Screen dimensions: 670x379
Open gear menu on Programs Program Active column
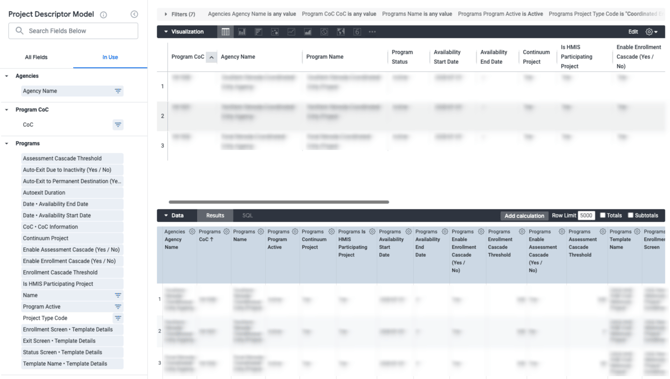click(295, 232)
